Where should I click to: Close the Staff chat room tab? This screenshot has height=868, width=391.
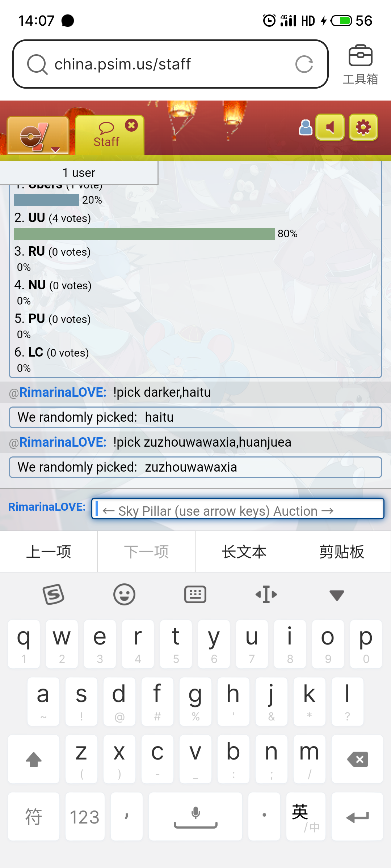[131, 125]
